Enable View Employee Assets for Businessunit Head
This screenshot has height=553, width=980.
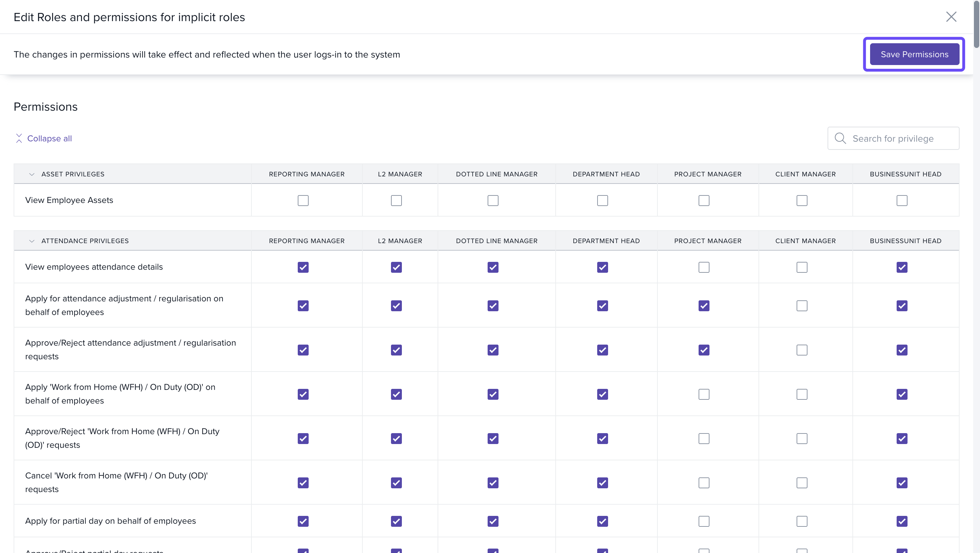(x=902, y=201)
